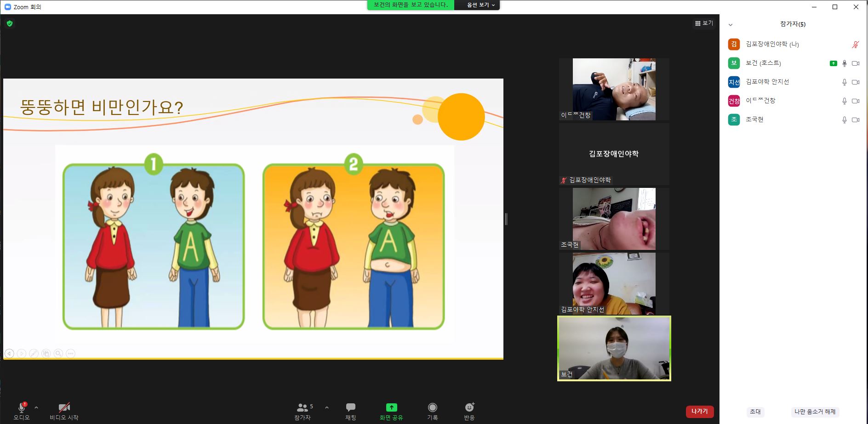Viewport: 868px width, 424px height.
Task: Click the green screen-viewing notification banner
Action: [x=411, y=5]
